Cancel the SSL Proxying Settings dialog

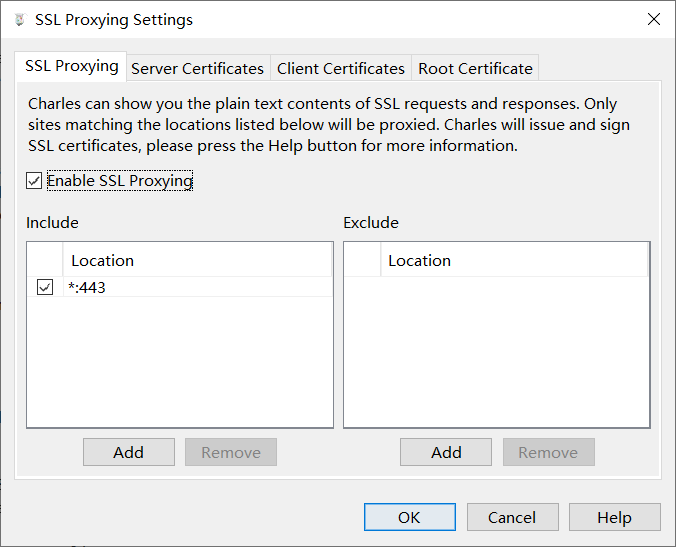(512, 517)
